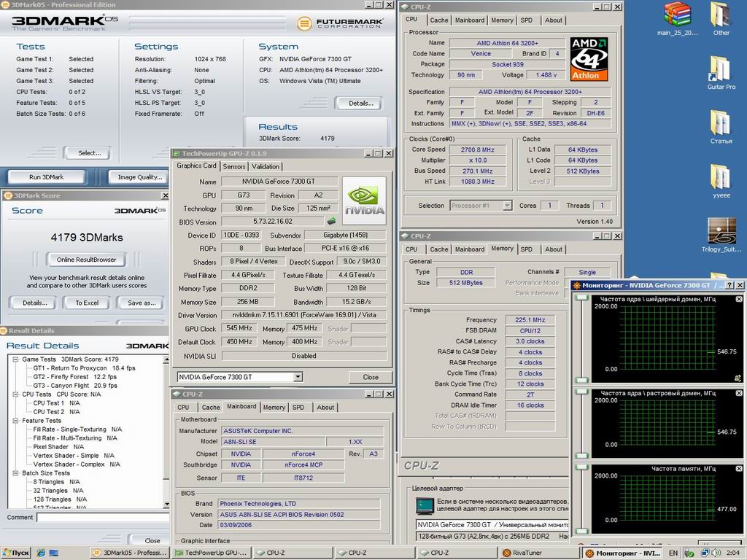Click the AMD Athlon 64 logo in CPU-Z
Viewport: 747px width, 560px height.
click(589, 59)
